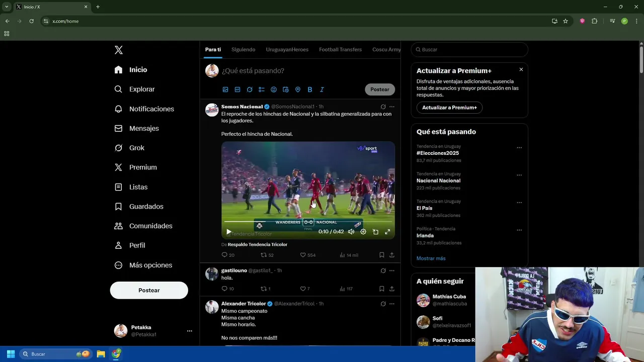
Task: Open the emoji picker in composer
Action: click(x=274, y=89)
